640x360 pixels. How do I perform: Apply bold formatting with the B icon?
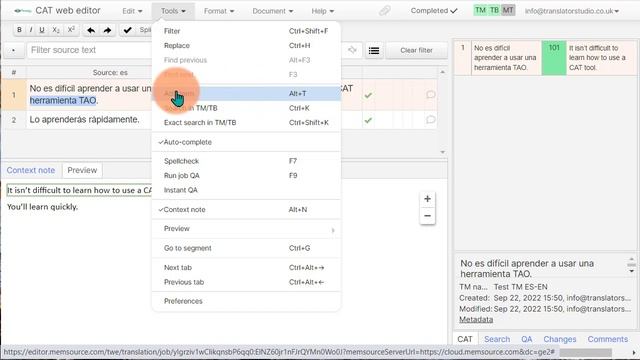pos(19,30)
